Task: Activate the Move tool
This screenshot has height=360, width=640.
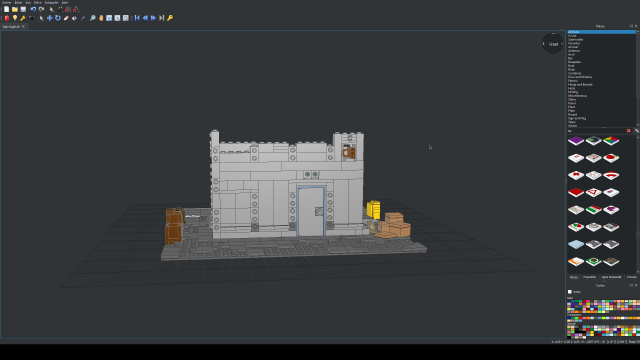Action: (x=49, y=18)
